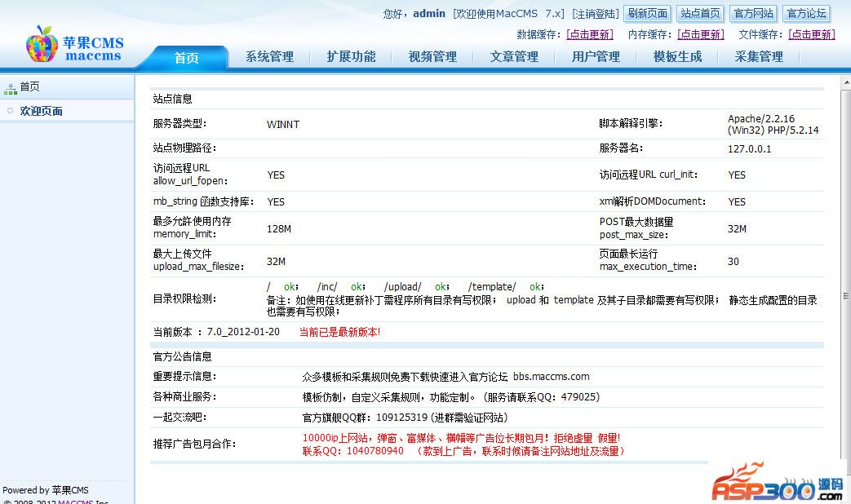Screen dimensions: 851x504
Task: Update 内存缓存 via 点击更新 link
Action: coord(701,35)
